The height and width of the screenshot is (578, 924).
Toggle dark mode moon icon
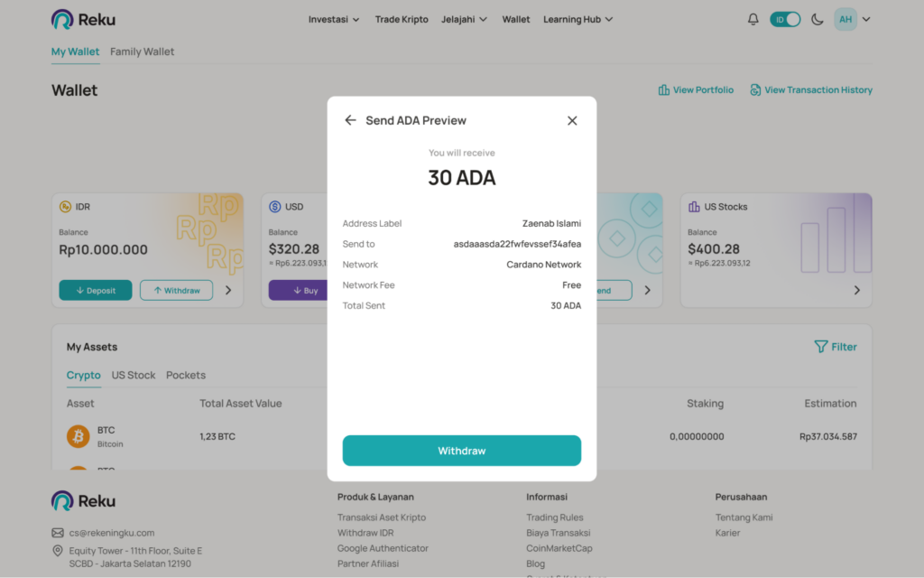pyautogui.click(x=818, y=19)
